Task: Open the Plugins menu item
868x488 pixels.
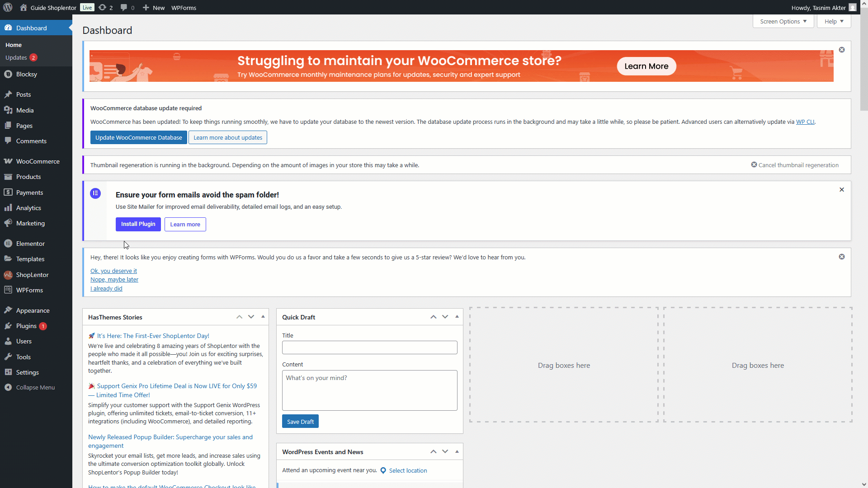Action: tap(26, 326)
